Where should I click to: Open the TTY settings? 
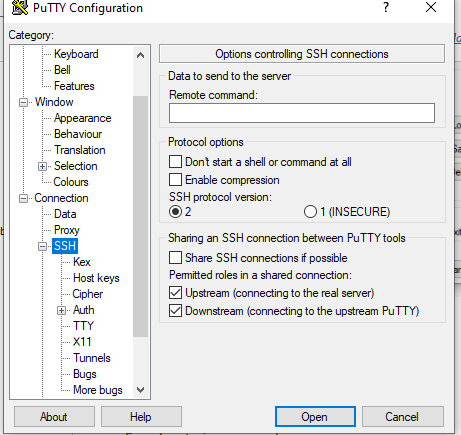coord(83,326)
